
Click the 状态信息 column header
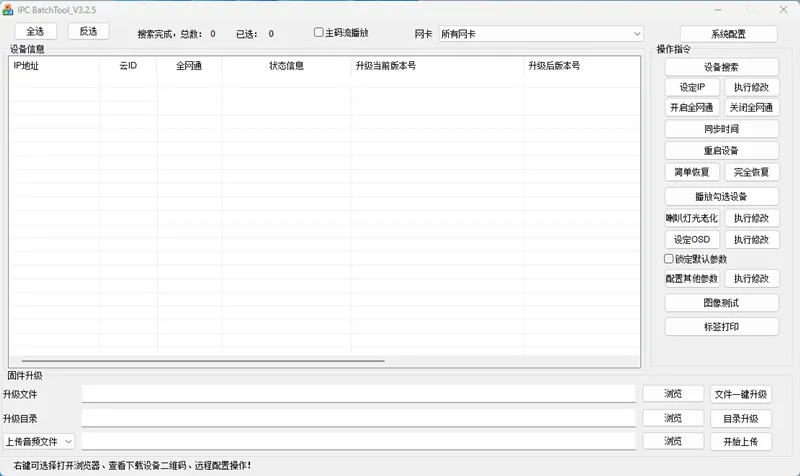click(x=286, y=67)
